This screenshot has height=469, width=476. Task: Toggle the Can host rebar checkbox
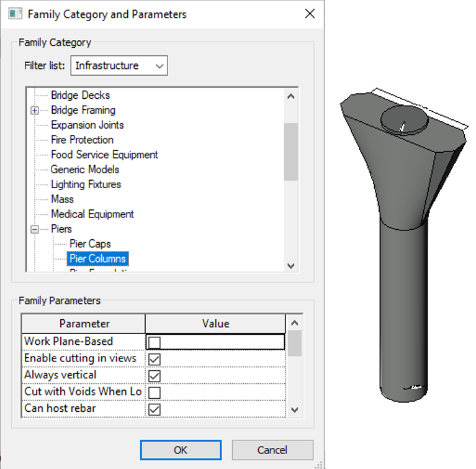pyautogui.click(x=155, y=409)
